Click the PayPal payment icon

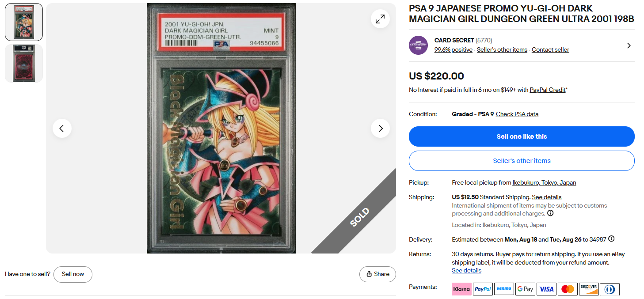click(x=483, y=289)
